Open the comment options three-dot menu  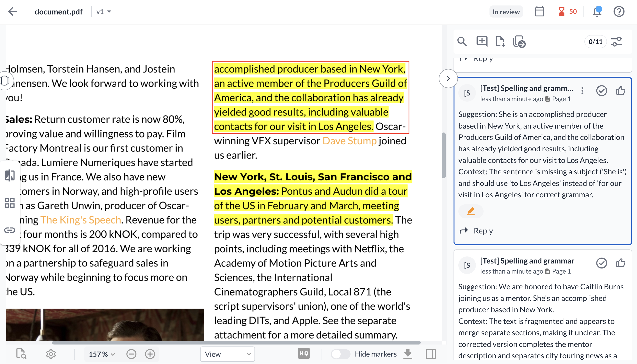click(582, 91)
